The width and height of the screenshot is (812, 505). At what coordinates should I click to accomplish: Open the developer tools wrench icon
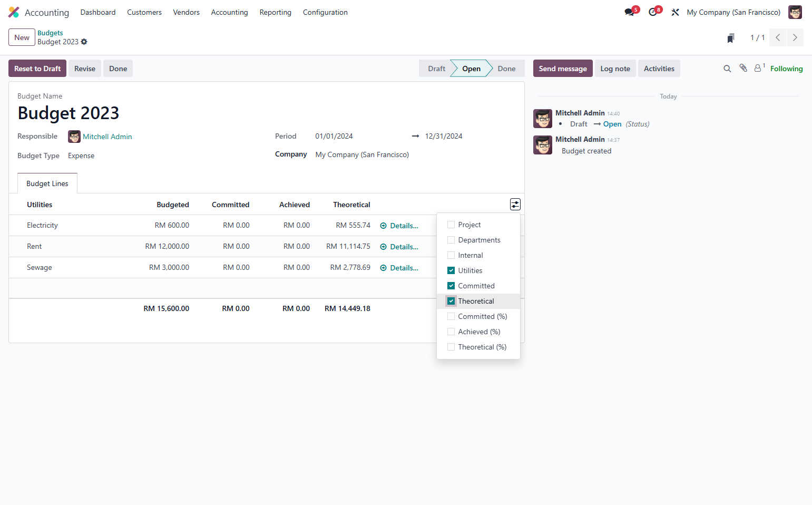[x=675, y=12]
